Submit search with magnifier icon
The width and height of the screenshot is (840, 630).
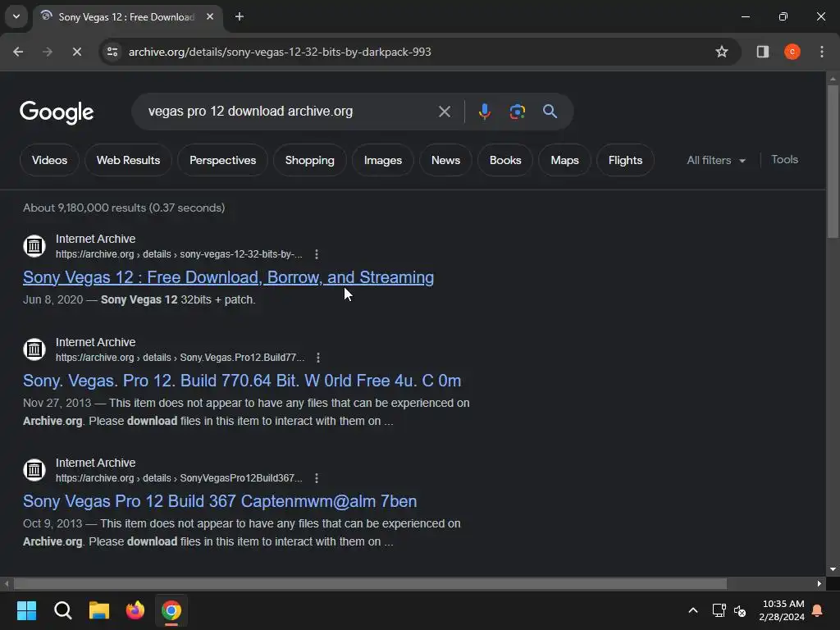coord(550,112)
